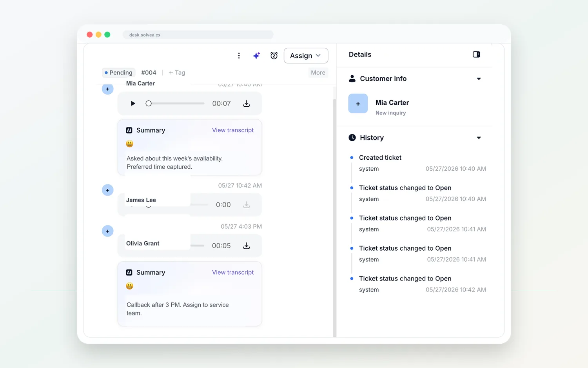Click the AI sparkle assistant icon
This screenshot has height=368, width=588.
256,56
